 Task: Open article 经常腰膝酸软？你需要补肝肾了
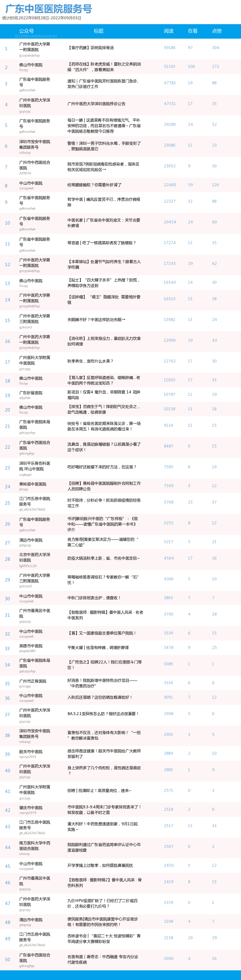94,185
